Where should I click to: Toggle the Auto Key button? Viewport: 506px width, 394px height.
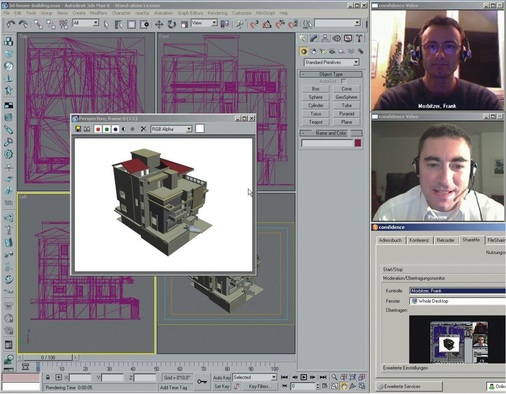click(222, 377)
